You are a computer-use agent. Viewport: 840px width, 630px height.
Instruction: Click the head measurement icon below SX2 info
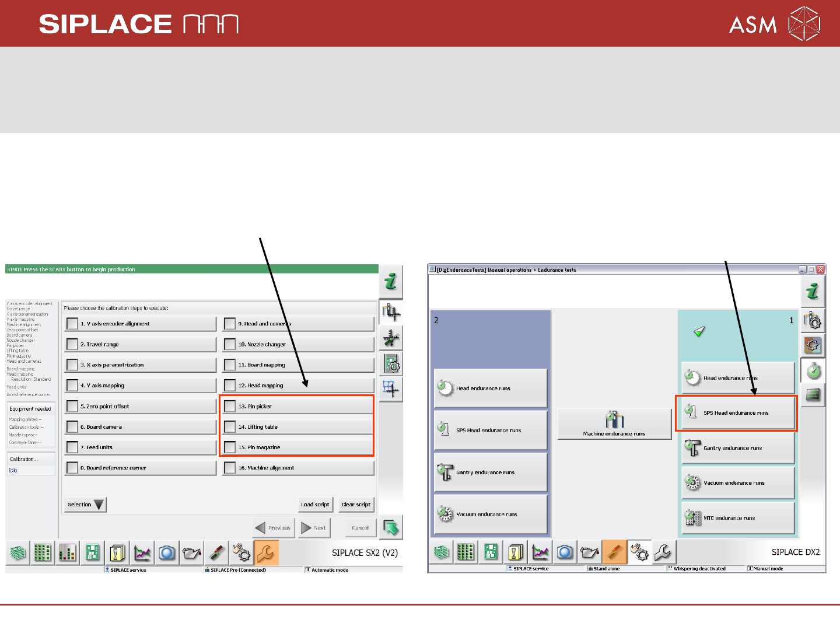click(x=391, y=312)
